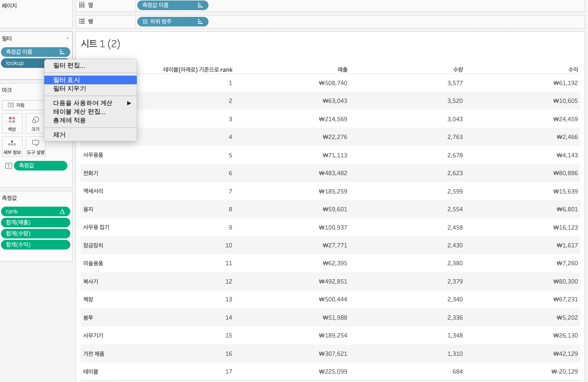The height and width of the screenshot is (382, 588).
Task: Click the Size (크기) marks card icon
Action: click(x=35, y=120)
